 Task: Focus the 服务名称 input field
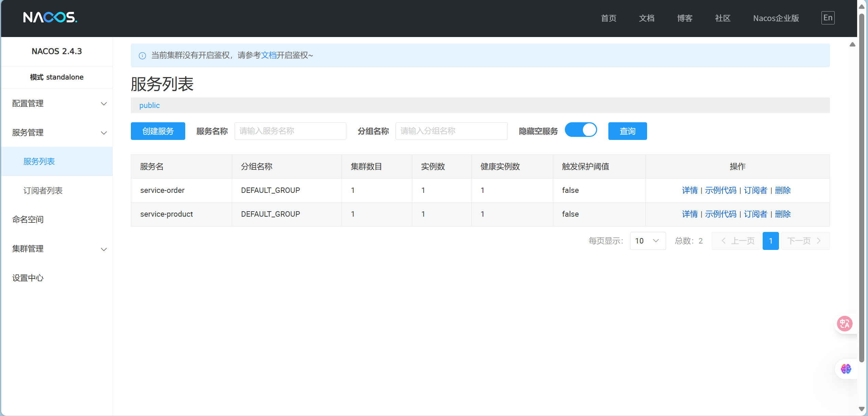coord(290,131)
